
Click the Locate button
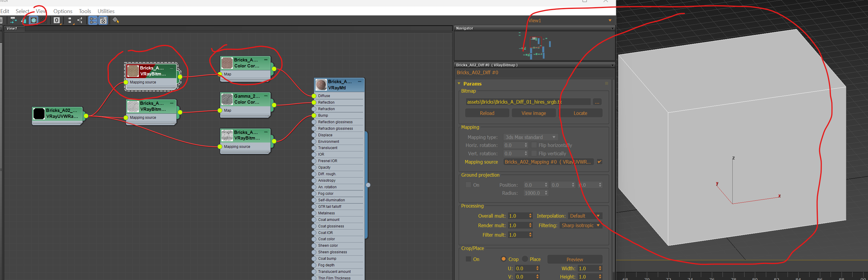580,113
